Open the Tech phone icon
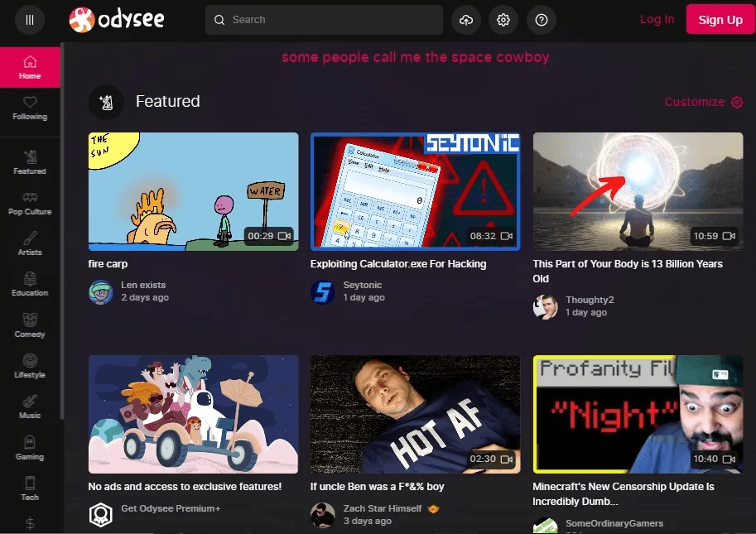The height and width of the screenshot is (534, 756). tap(30, 483)
